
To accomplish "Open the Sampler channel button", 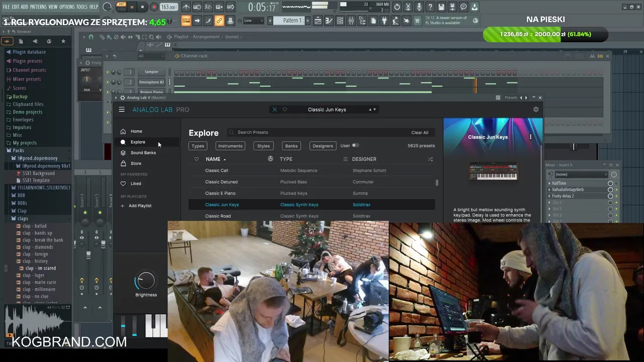I will click(151, 72).
